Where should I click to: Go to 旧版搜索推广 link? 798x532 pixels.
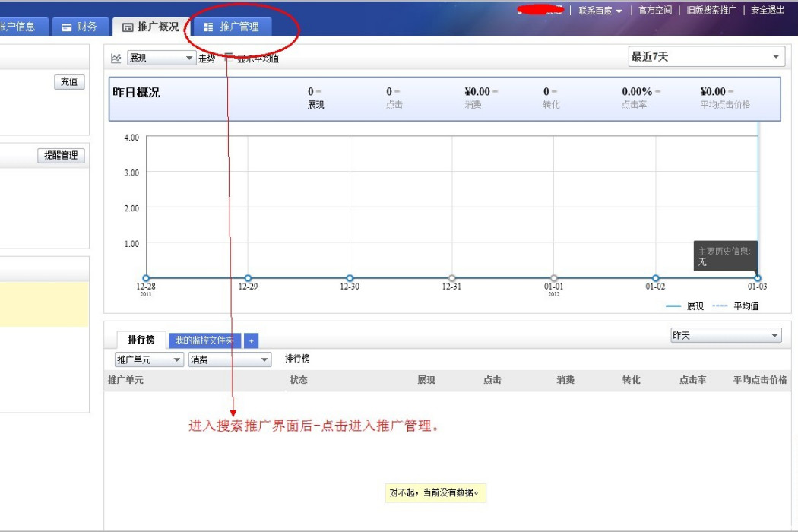point(711,10)
